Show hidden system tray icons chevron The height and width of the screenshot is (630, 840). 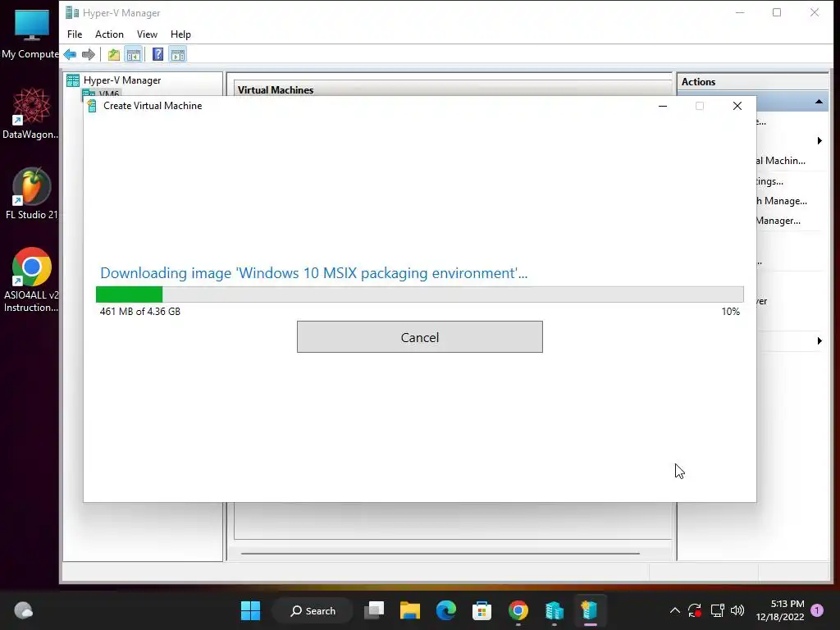675,610
